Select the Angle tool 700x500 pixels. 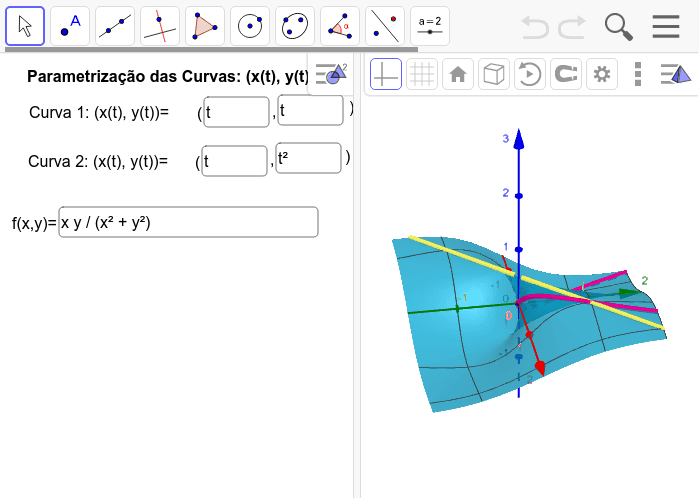(x=340, y=26)
